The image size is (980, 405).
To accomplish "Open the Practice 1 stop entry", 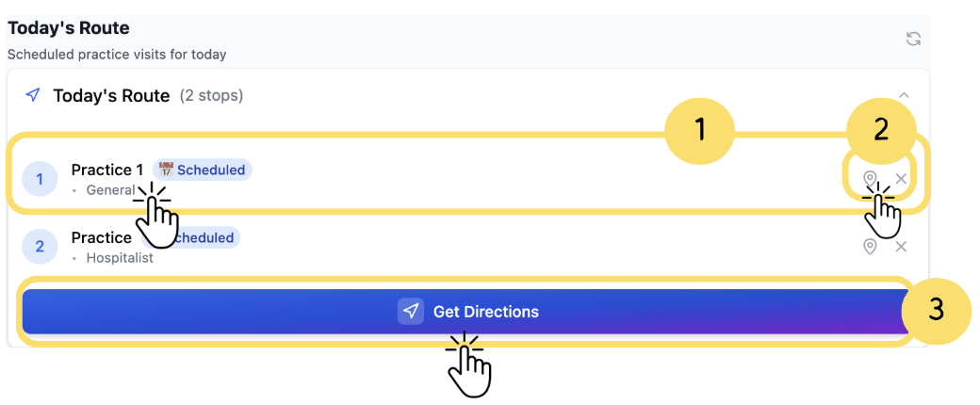I will click(106, 170).
